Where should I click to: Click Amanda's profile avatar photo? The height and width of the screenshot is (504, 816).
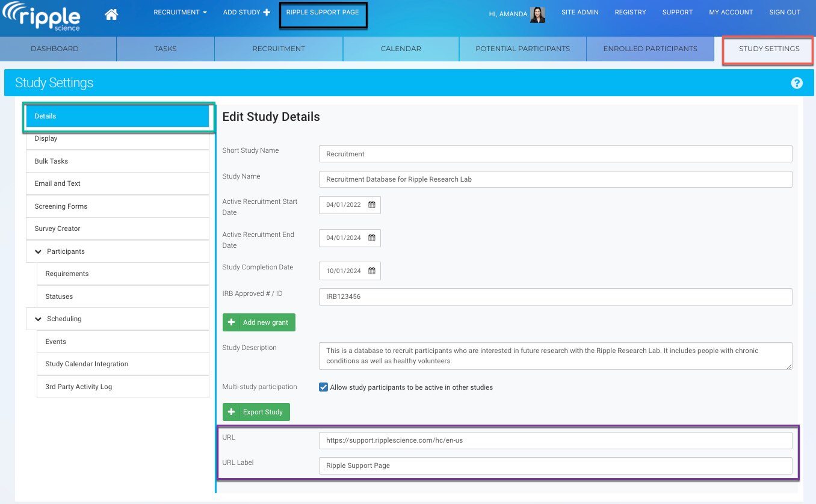(x=537, y=14)
